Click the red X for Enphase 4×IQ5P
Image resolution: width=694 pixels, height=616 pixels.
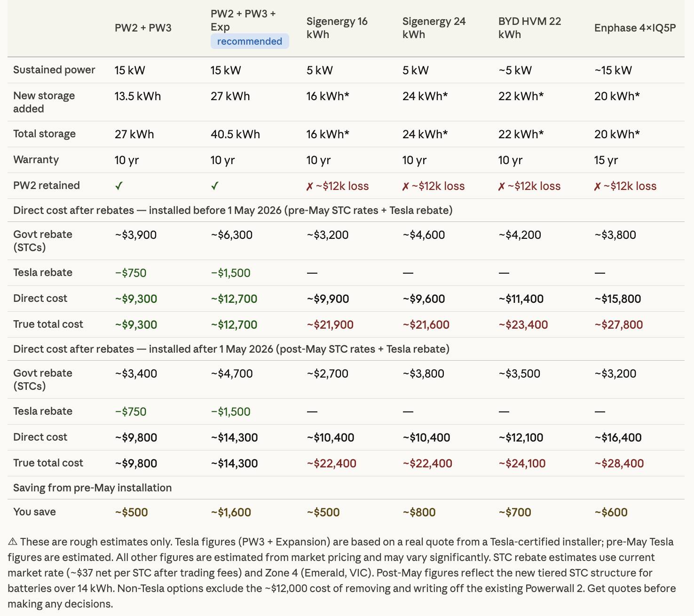coord(597,187)
